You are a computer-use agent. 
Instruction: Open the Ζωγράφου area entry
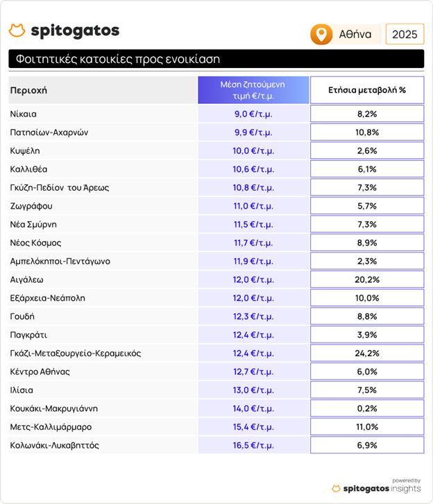coord(31,206)
